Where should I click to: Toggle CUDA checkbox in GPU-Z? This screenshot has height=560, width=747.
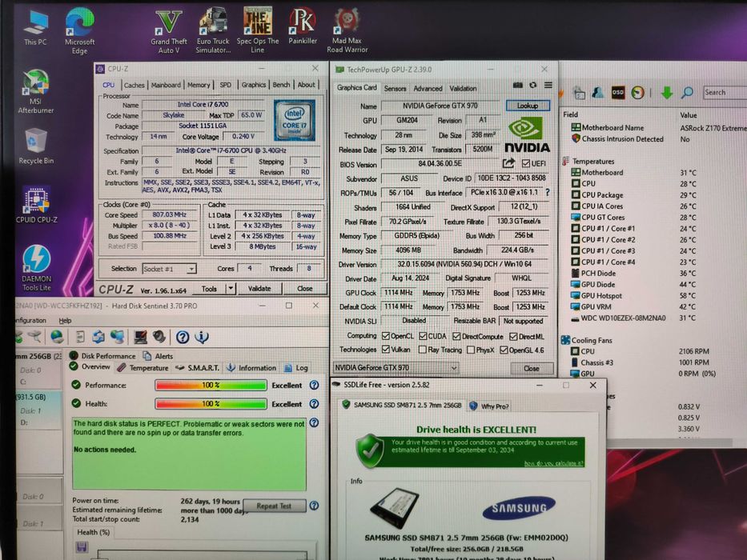(x=423, y=336)
